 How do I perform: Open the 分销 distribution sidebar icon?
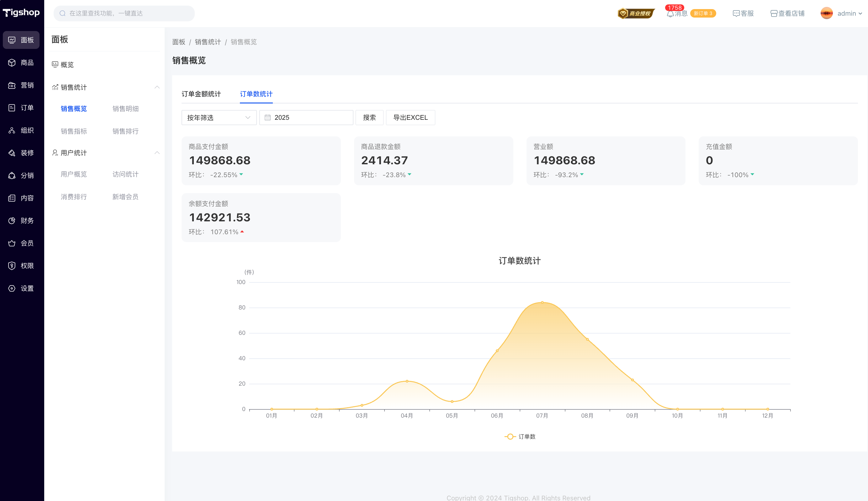pyautogui.click(x=12, y=176)
